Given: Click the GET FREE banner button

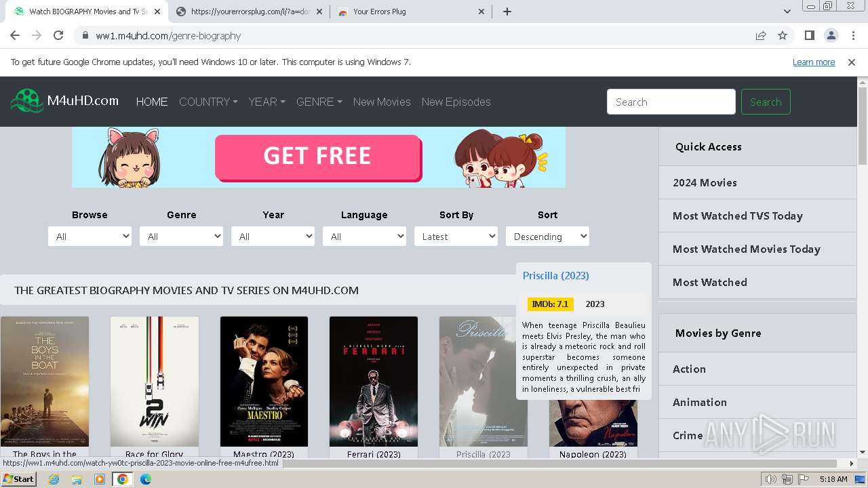Looking at the screenshot, I should (318, 157).
